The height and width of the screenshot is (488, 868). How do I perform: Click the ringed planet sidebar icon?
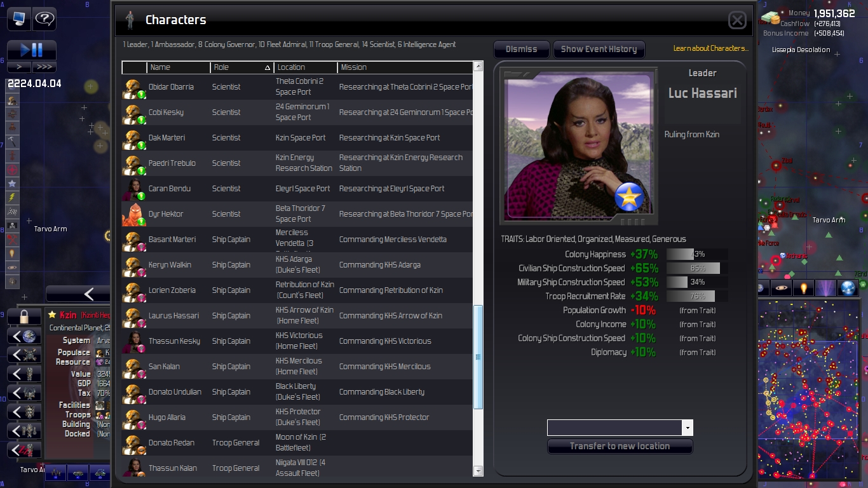[12, 268]
